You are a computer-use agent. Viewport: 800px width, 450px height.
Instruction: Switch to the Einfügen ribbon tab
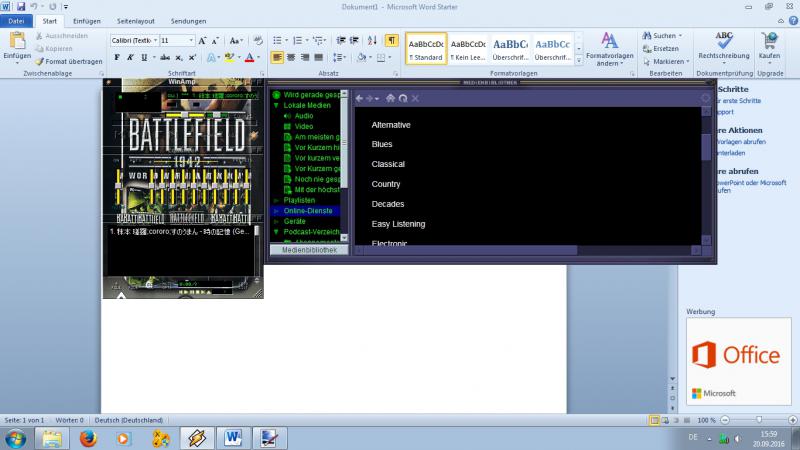[x=87, y=21]
